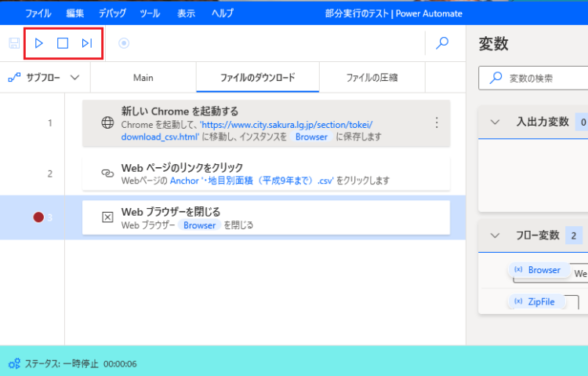Select the ファイルのダウンロード tab
588x376 pixels.
pos(258,78)
